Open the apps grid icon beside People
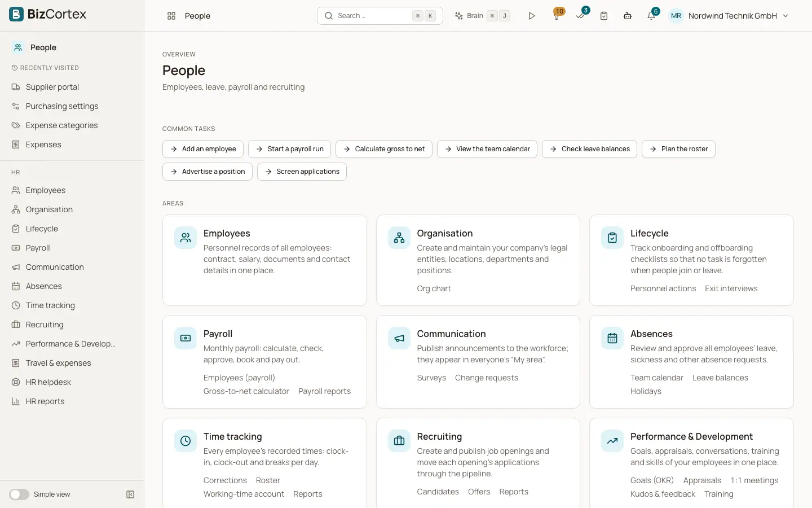Image resolution: width=812 pixels, height=508 pixels. [171, 16]
